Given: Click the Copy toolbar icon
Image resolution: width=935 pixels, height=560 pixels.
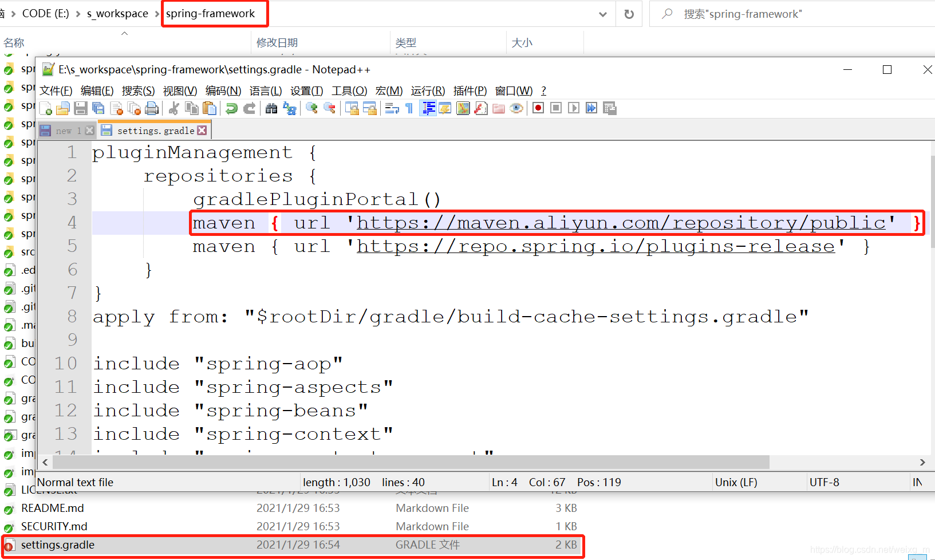Looking at the screenshot, I should [x=192, y=108].
